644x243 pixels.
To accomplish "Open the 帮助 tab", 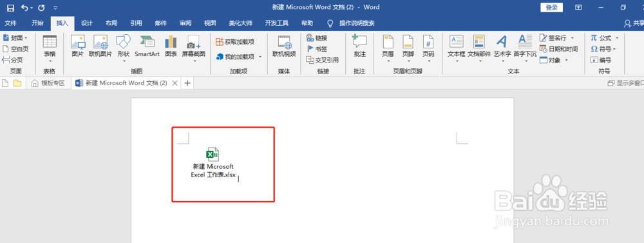I will click(x=307, y=23).
